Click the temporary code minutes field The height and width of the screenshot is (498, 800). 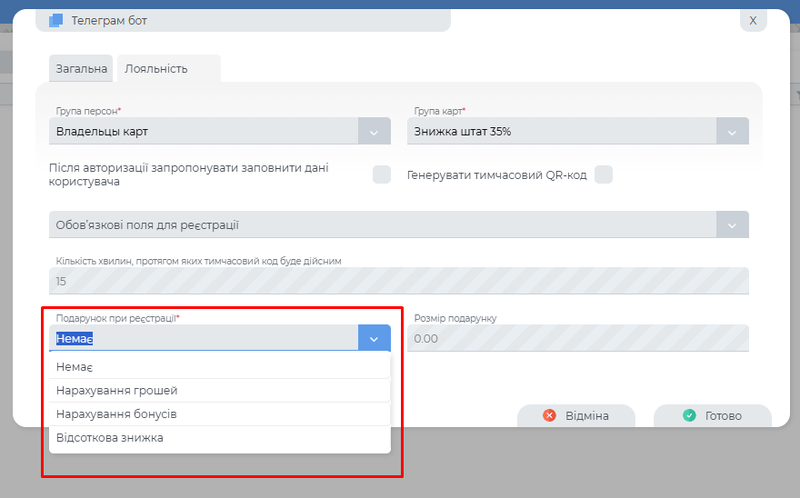click(398, 281)
